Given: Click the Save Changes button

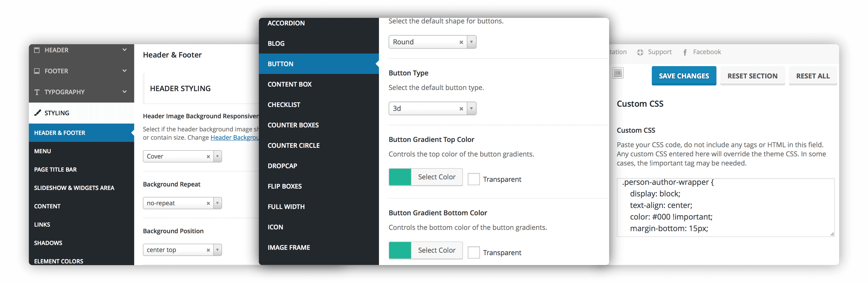Looking at the screenshot, I should coord(684,76).
